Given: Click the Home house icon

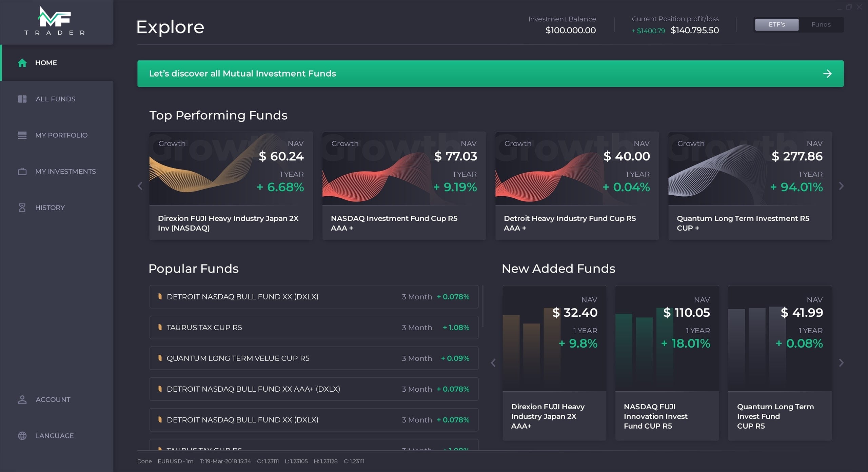Looking at the screenshot, I should coord(22,63).
